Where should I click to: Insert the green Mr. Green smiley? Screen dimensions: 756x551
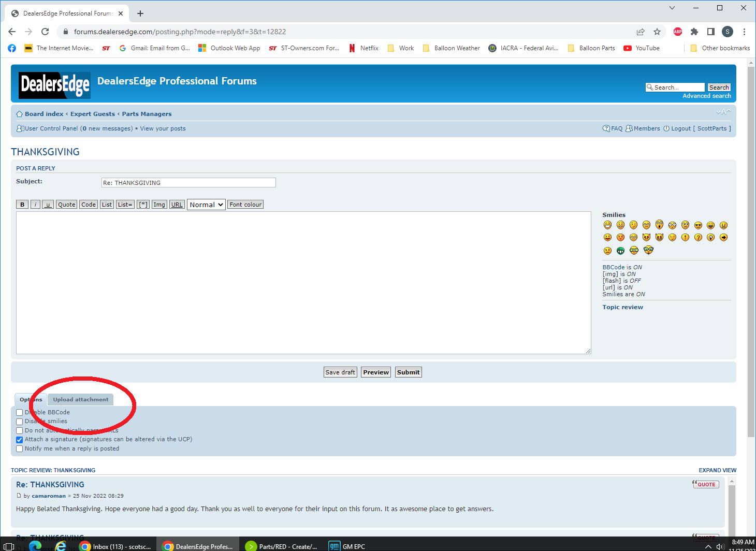[620, 251]
